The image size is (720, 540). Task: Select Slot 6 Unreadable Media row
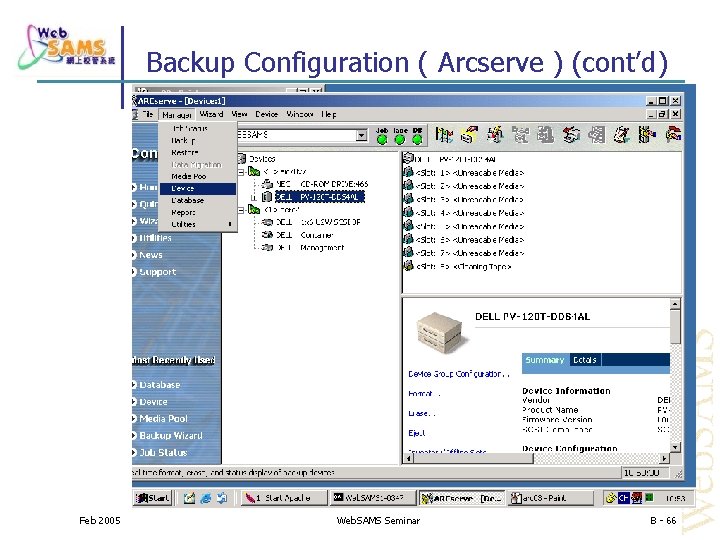(x=469, y=240)
